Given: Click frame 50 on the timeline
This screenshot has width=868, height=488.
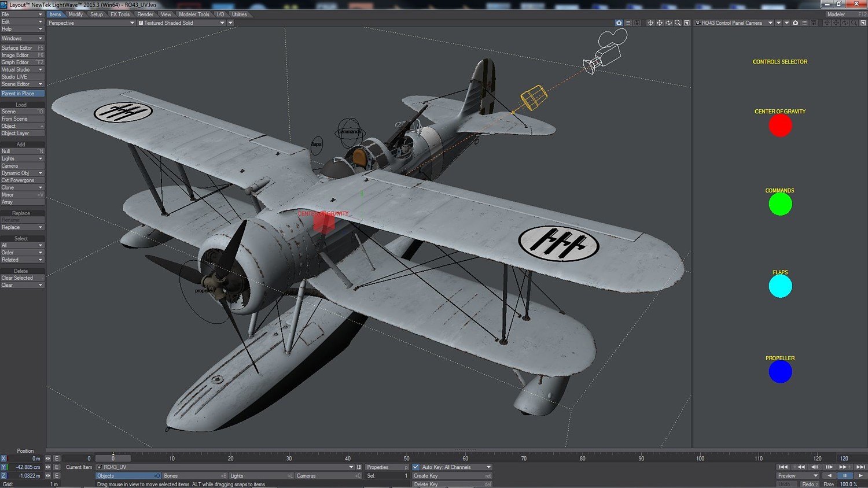Looking at the screenshot, I should 406,459.
